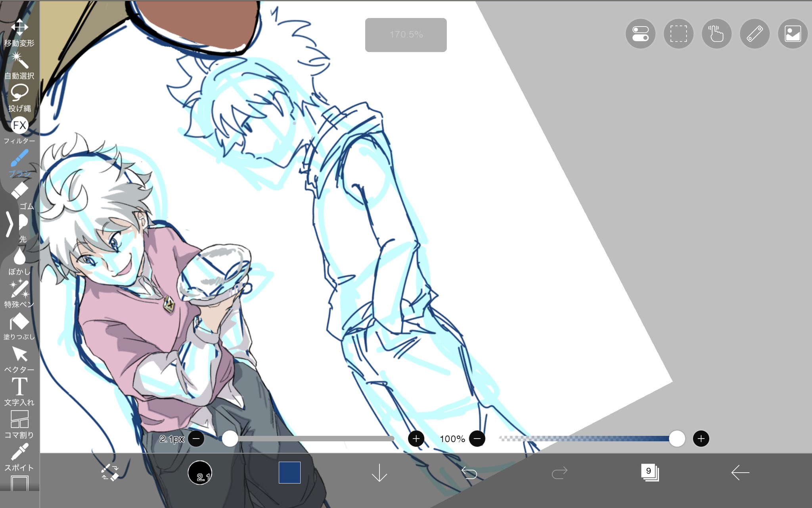
Task: Open the view settings toggle button
Action: point(640,34)
